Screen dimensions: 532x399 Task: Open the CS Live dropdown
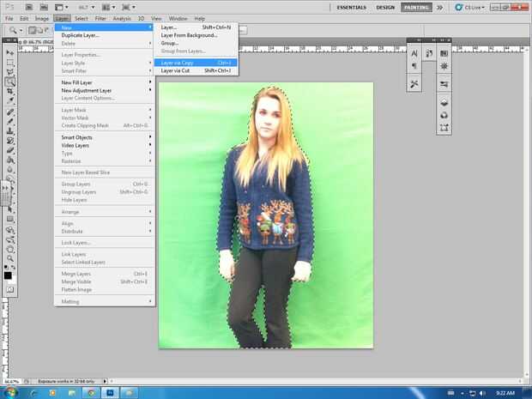(x=470, y=7)
